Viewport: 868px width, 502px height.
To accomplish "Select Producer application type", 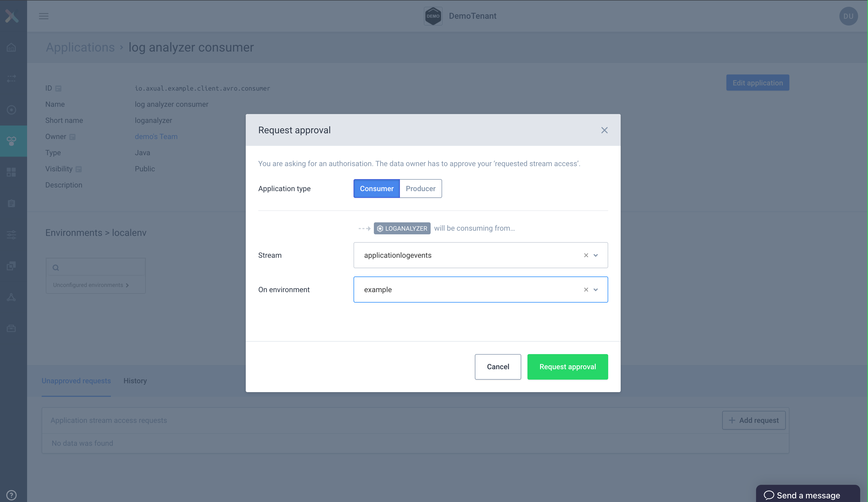I will 420,189.
